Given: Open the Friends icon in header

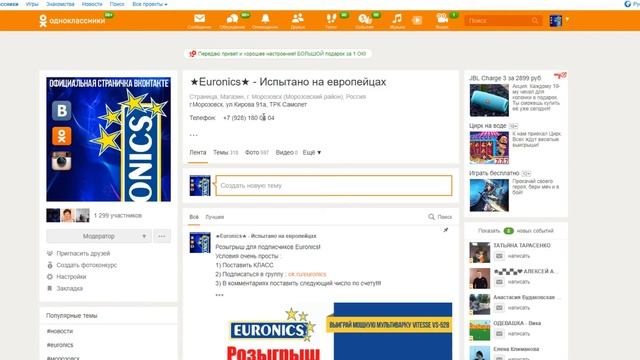Looking at the screenshot, I should tap(298, 18).
